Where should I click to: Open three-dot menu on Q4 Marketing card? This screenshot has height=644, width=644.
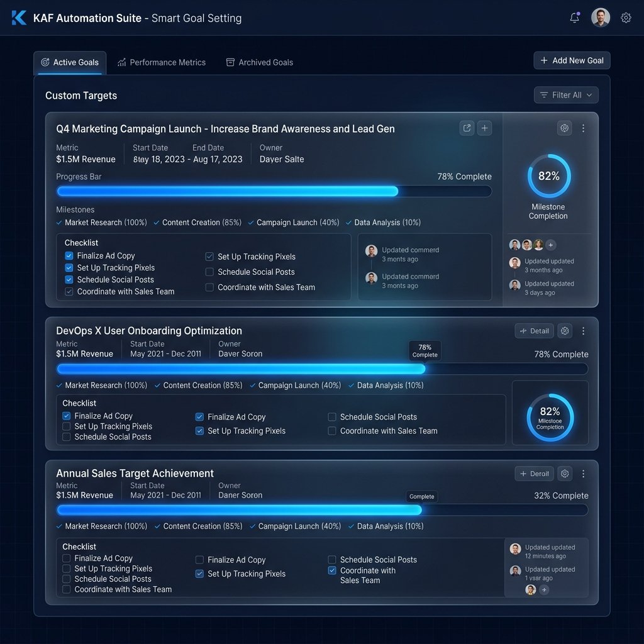[x=583, y=128]
